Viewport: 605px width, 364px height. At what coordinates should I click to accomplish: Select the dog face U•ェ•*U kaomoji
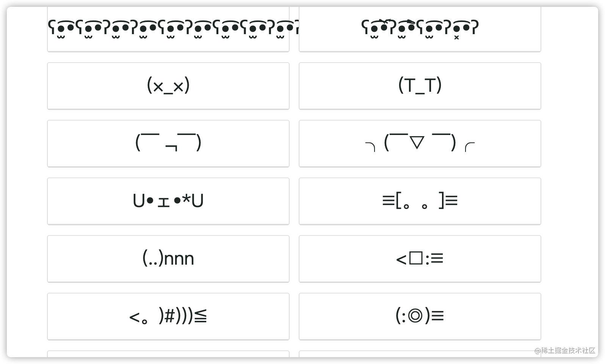(168, 201)
